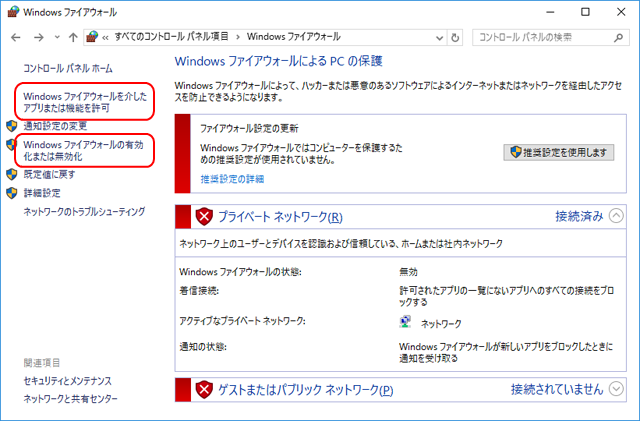Open 通知設定の変更 link
The image size is (640, 421).
pos(55,126)
